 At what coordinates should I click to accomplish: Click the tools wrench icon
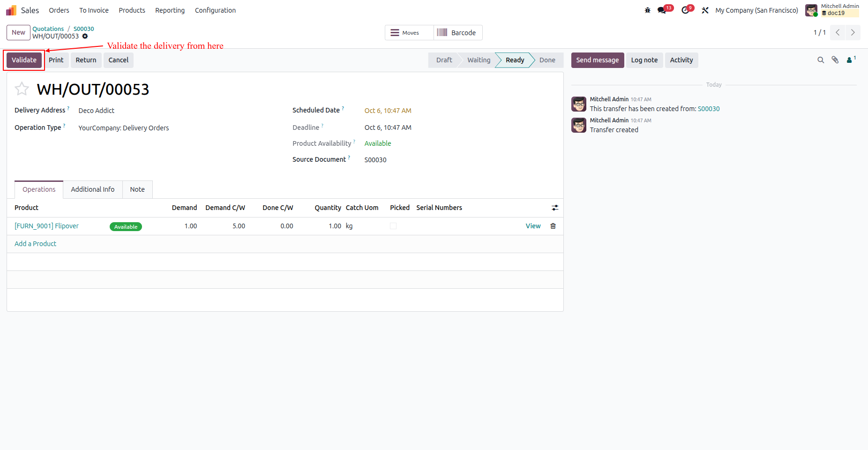point(705,10)
